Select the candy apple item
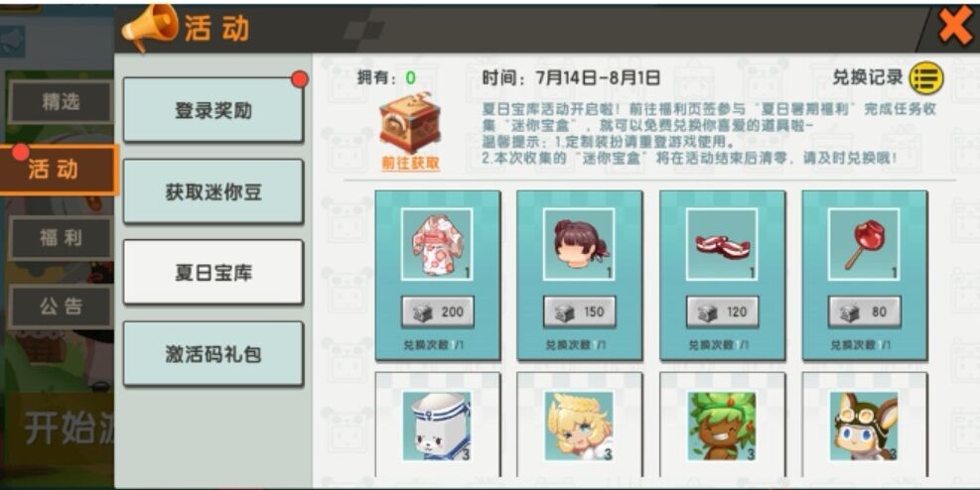The height and width of the screenshot is (490, 980). tap(864, 244)
